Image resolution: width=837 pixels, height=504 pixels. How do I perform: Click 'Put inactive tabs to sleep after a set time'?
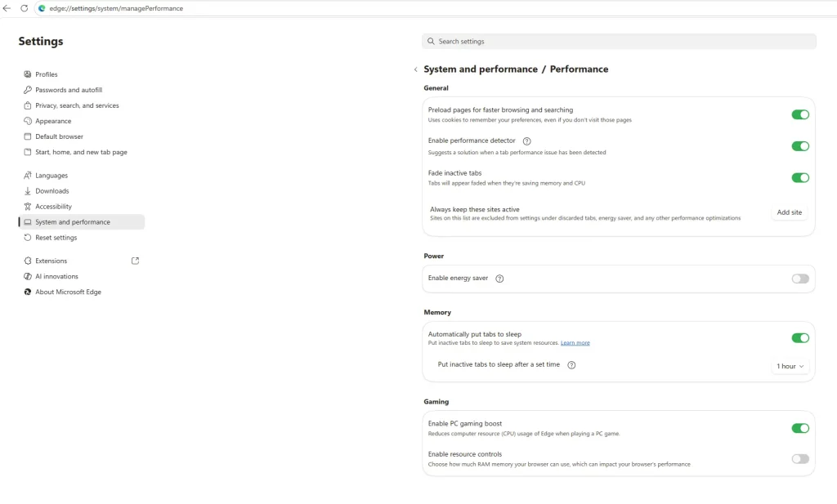499,365
